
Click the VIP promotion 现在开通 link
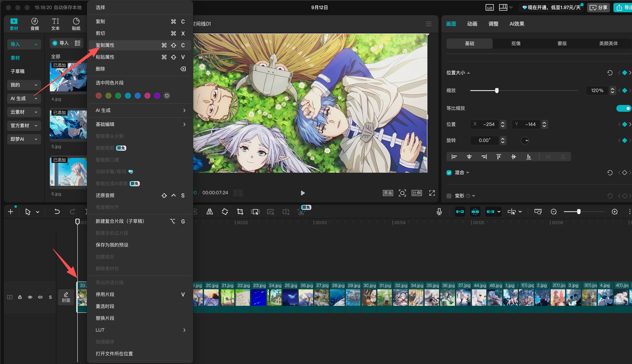tap(552, 7)
